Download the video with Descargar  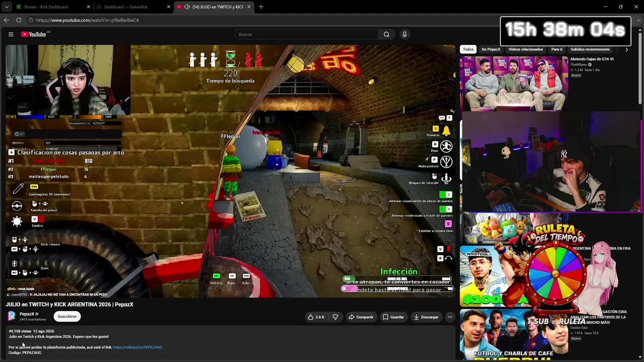tap(426, 317)
